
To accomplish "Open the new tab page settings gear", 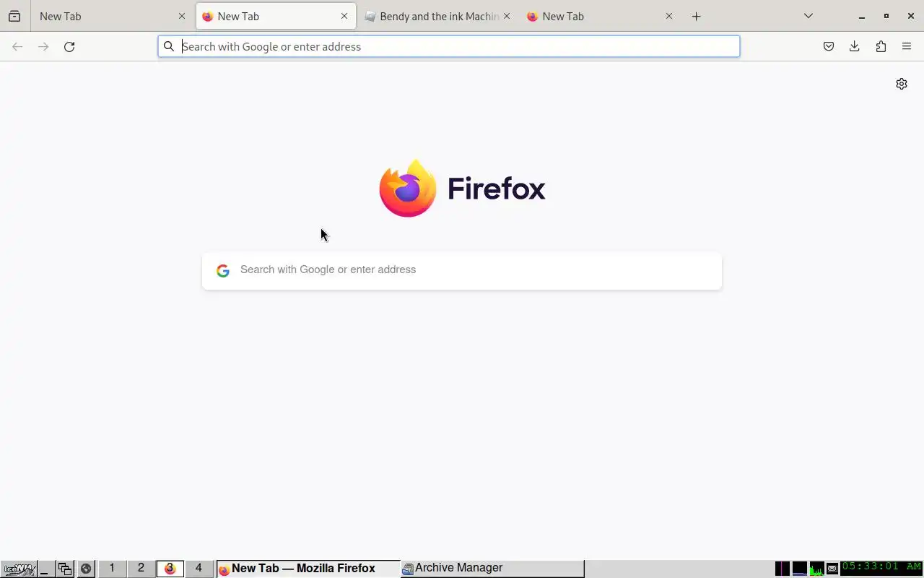I will coord(902,84).
